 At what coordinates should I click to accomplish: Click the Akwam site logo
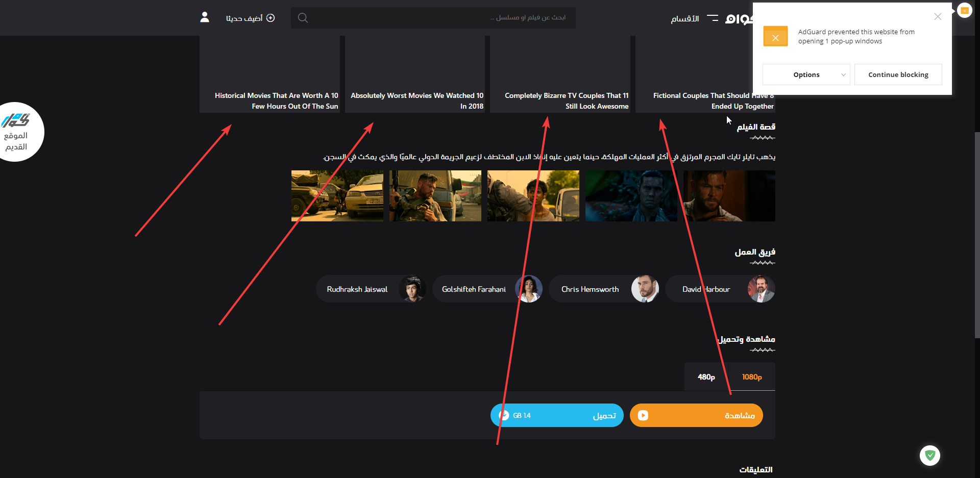tap(739, 19)
